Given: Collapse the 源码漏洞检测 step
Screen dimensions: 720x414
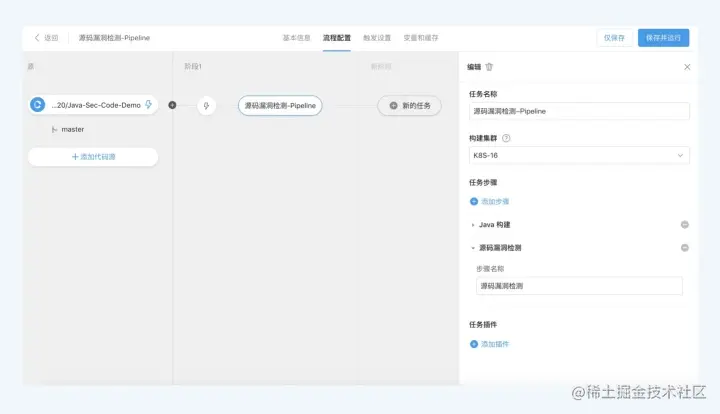Looking at the screenshot, I should (472, 248).
